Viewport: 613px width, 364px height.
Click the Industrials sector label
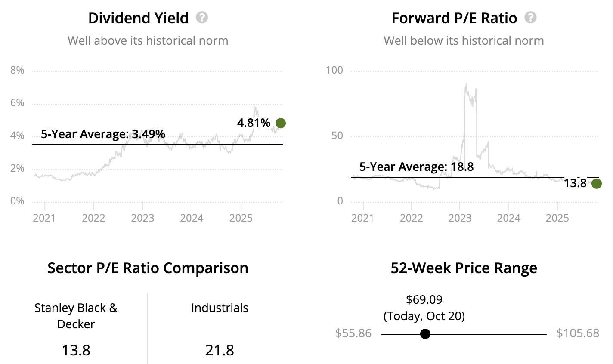pos(220,308)
